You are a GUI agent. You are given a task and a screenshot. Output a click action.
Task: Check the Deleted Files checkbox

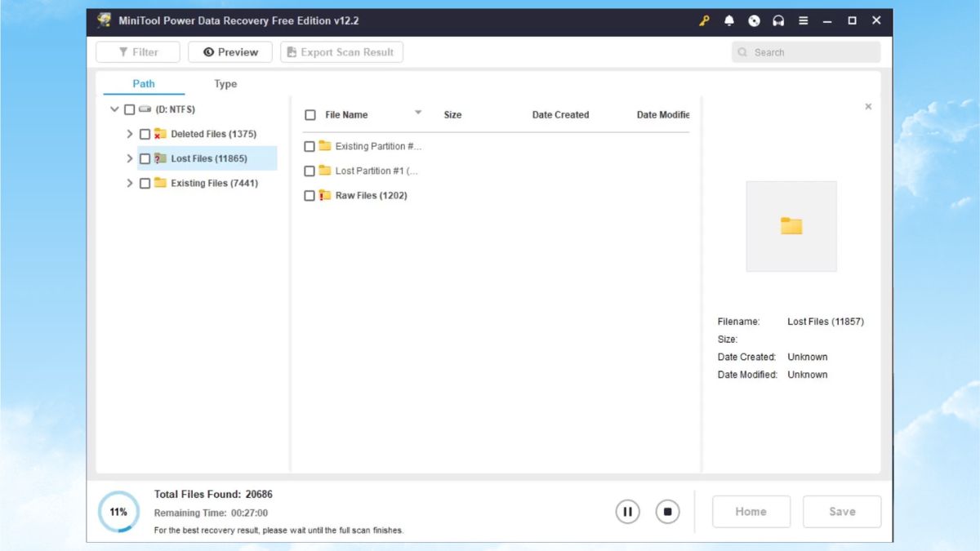pyautogui.click(x=145, y=134)
